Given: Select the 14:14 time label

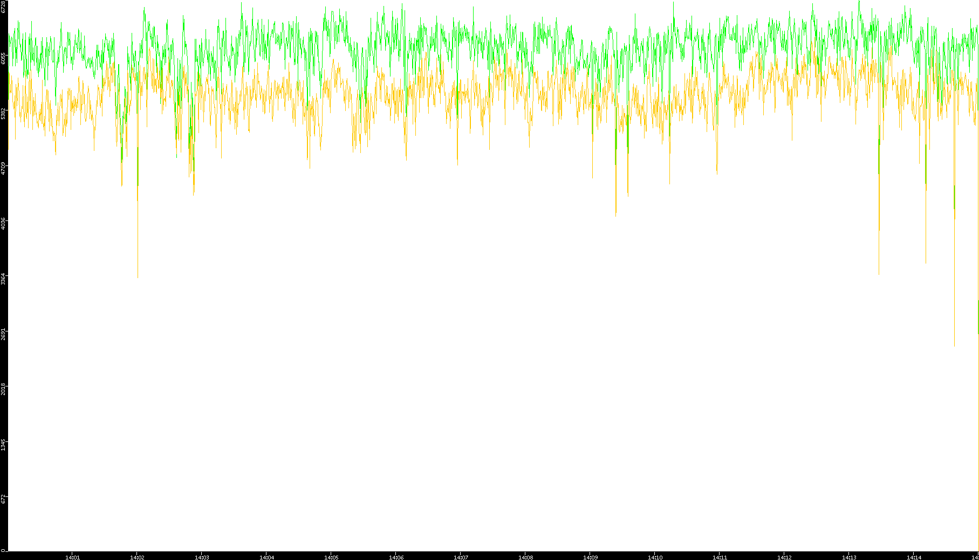Looking at the screenshot, I should point(914,557).
